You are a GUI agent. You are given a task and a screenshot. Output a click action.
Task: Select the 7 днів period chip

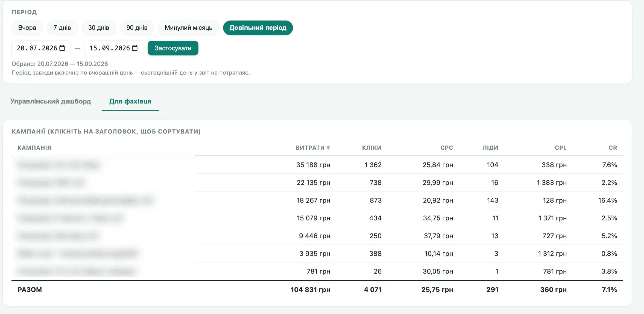[x=62, y=28]
